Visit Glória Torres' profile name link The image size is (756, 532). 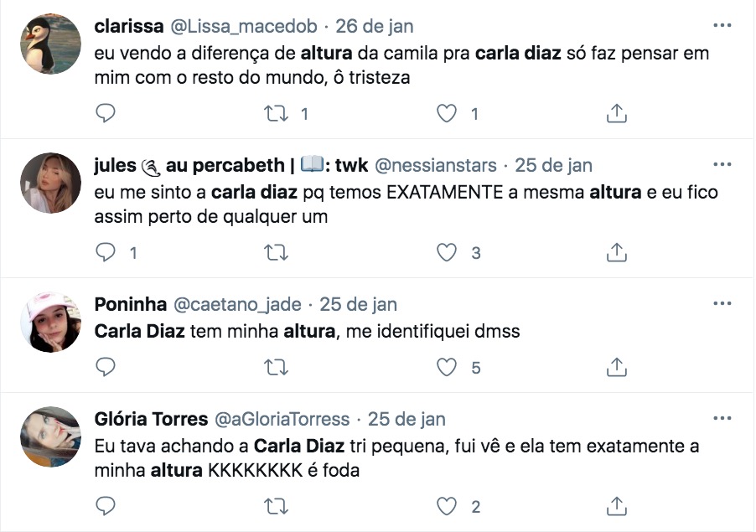150,418
